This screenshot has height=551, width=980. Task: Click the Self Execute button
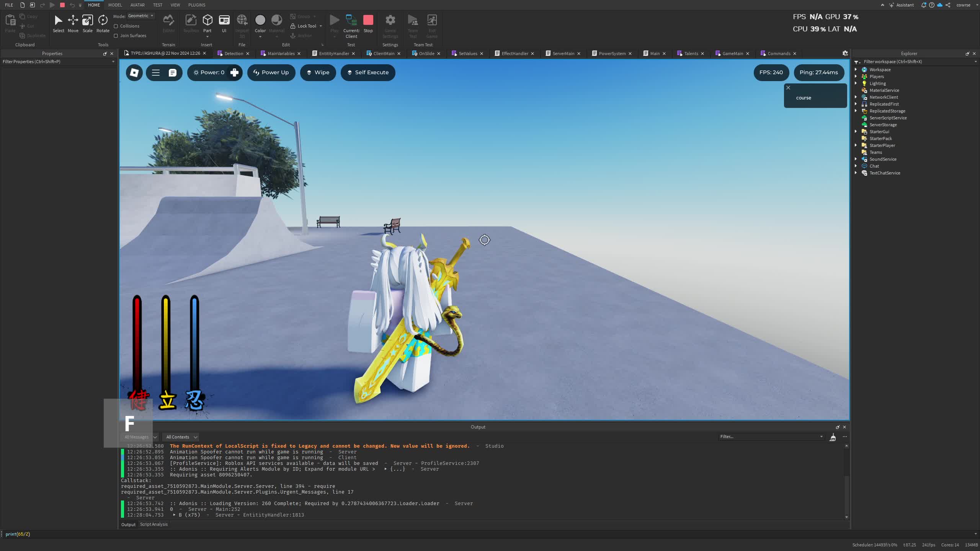pos(367,73)
